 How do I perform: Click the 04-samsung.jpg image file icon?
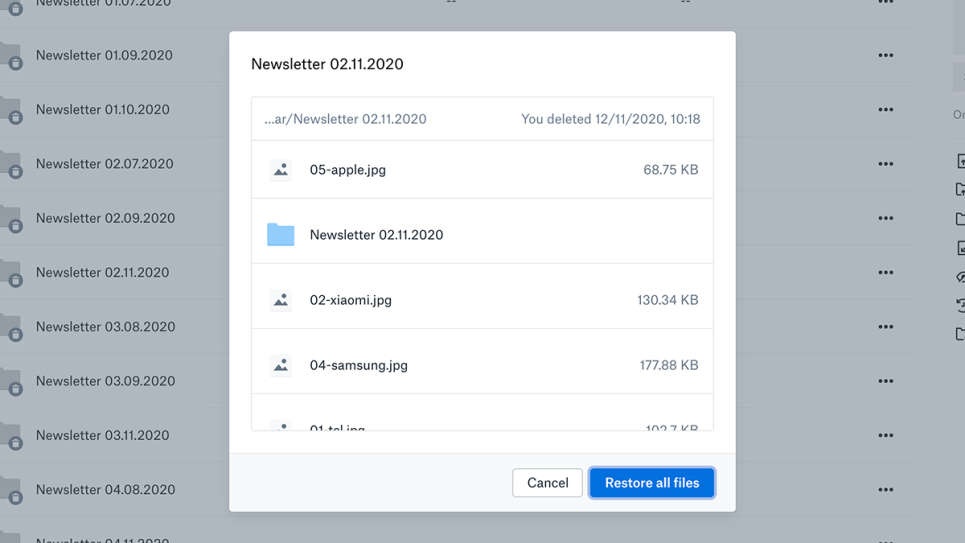281,365
